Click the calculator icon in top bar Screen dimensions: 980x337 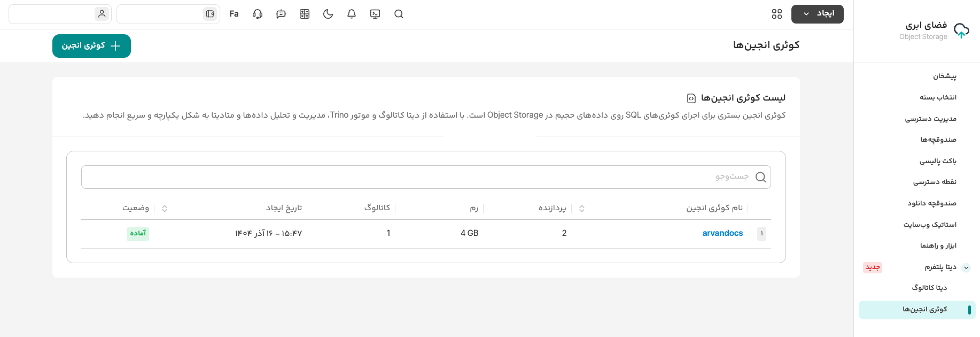305,14
